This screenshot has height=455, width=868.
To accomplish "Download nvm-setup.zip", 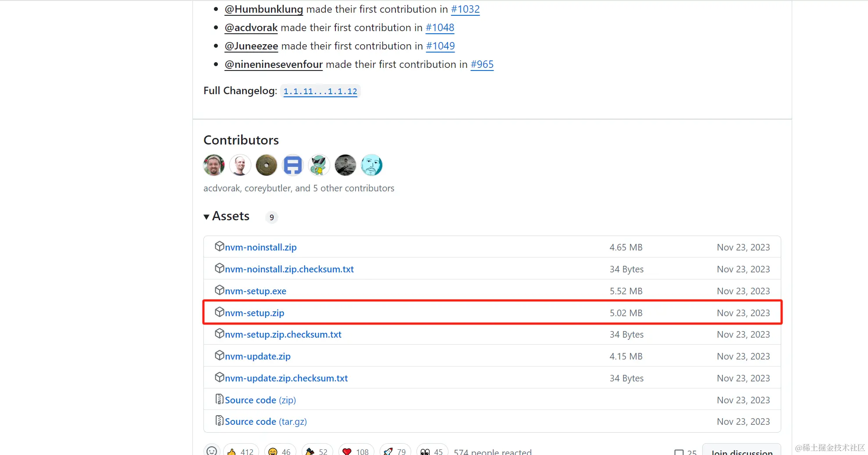I will (255, 313).
